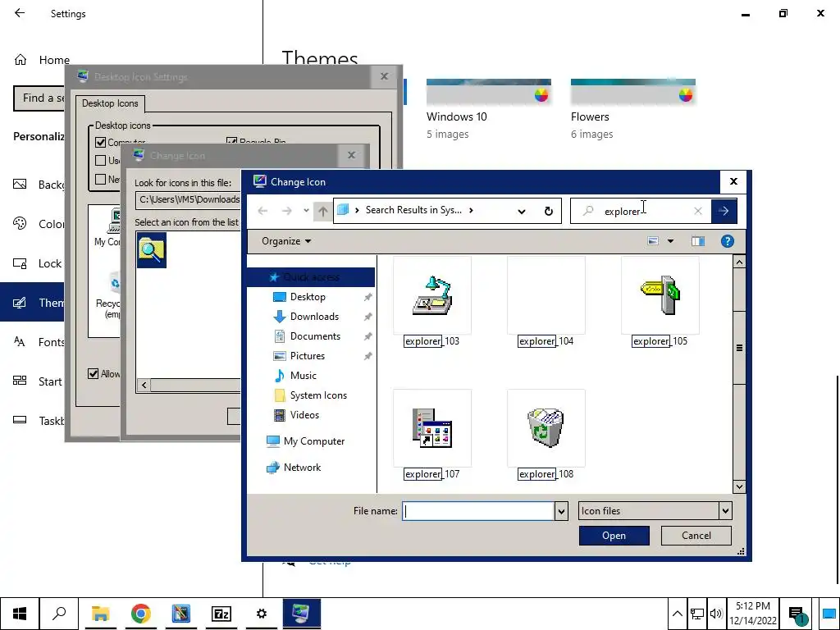Click the volume tray icon
The width and height of the screenshot is (840, 630).
(715, 614)
